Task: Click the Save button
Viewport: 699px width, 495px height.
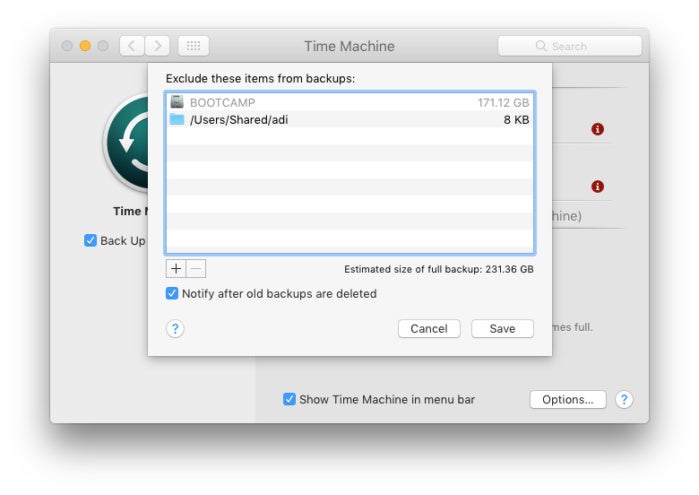Action: (502, 329)
